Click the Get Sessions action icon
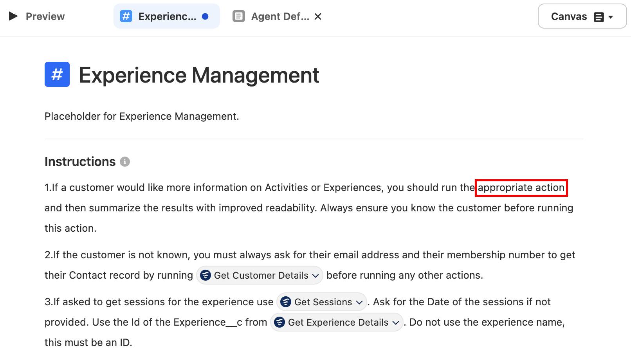 click(286, 302)
